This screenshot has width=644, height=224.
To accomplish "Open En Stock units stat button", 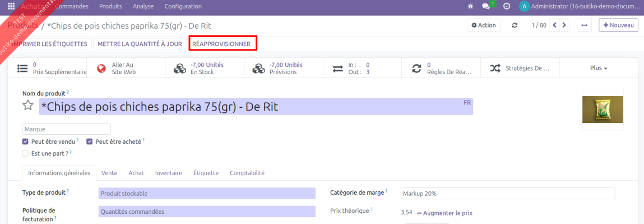I will (x=205, y=68).
